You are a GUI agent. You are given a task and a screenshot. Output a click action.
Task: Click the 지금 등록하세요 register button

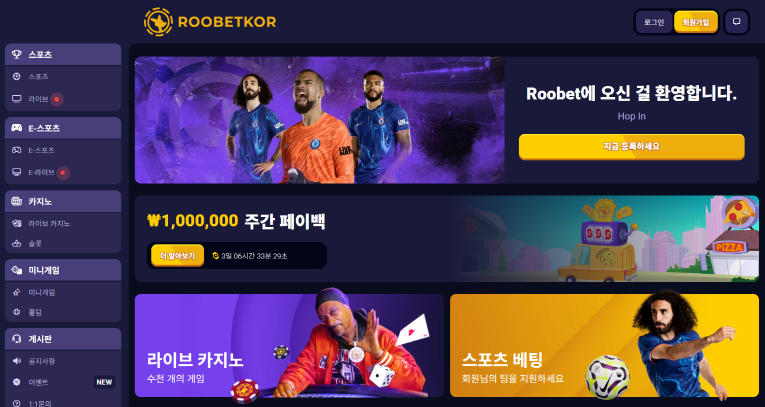(631, 146)
